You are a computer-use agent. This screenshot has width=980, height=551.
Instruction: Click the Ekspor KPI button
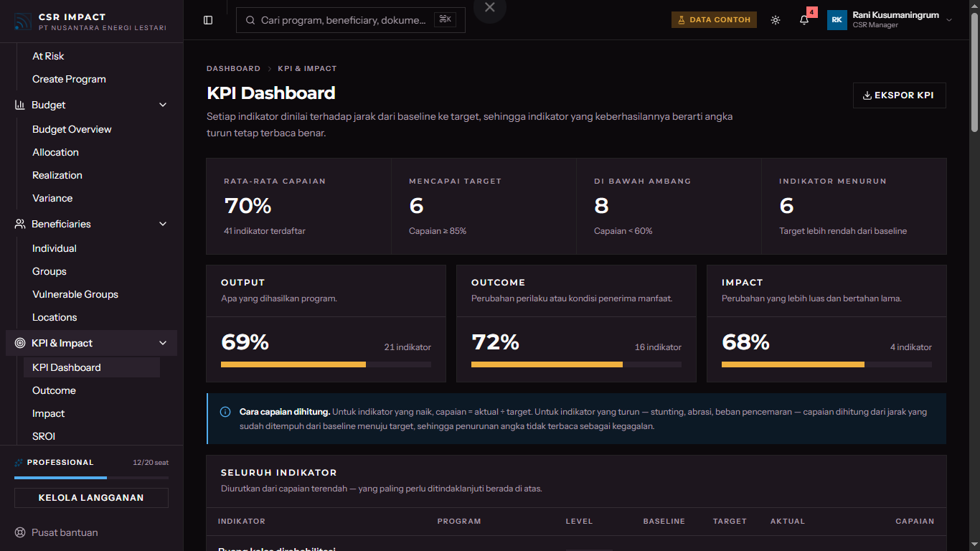pyautogui.click(x=899, y=95)
